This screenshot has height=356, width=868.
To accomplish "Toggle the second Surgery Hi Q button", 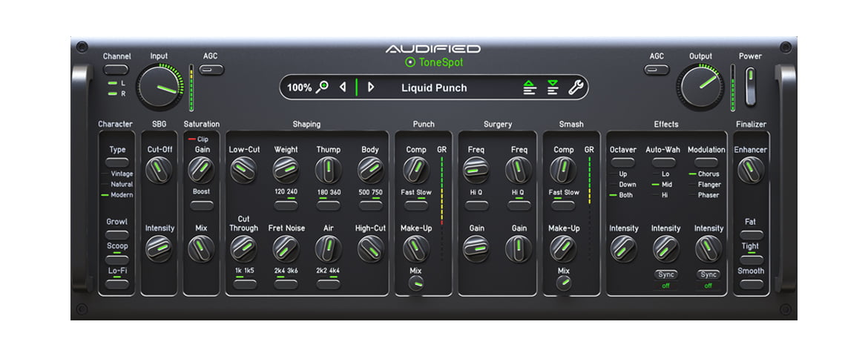I will tap(519, 205).
